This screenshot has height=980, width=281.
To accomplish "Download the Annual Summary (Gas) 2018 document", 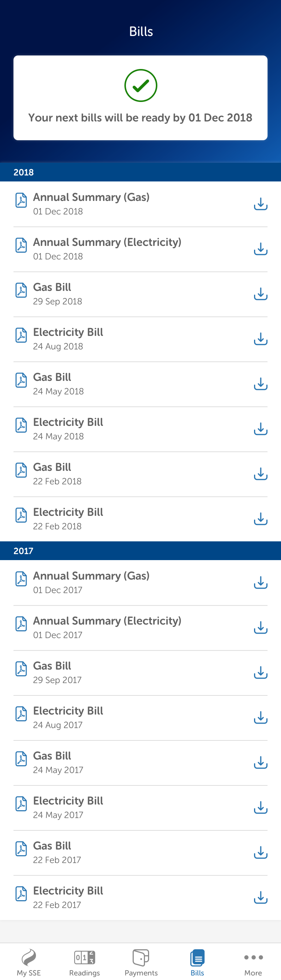I will [260, 204].
